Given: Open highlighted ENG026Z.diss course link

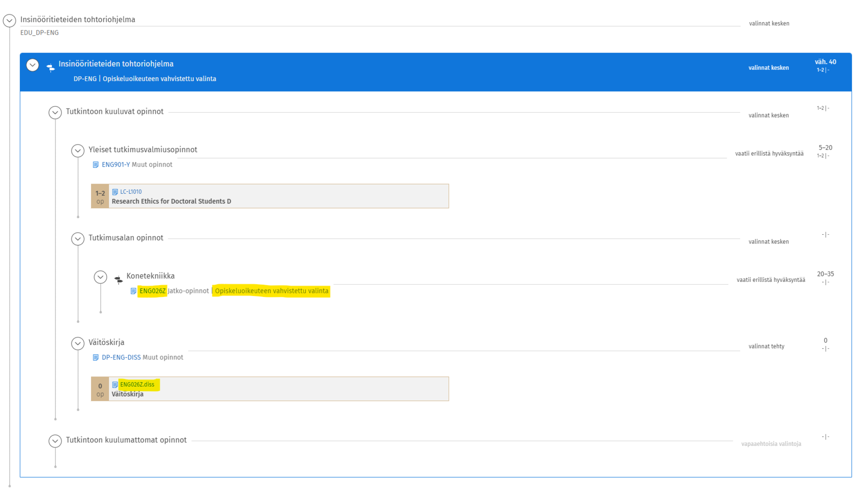Looking at the screenshot, I should [137, 385].
